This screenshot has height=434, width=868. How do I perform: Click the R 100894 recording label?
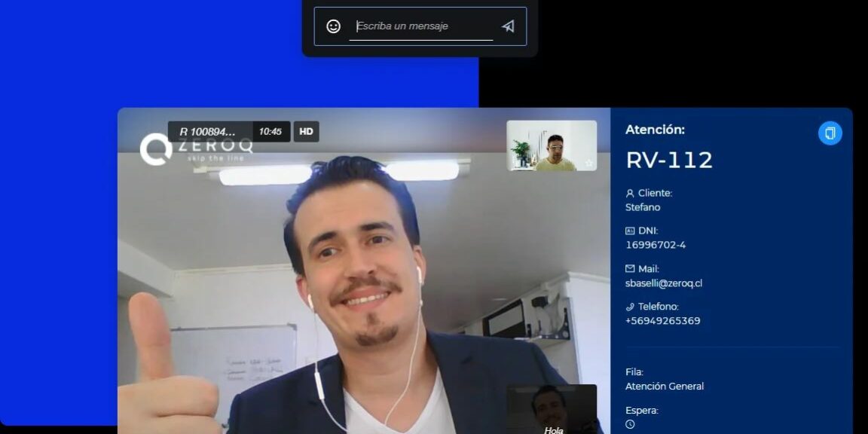pos(208,132)
